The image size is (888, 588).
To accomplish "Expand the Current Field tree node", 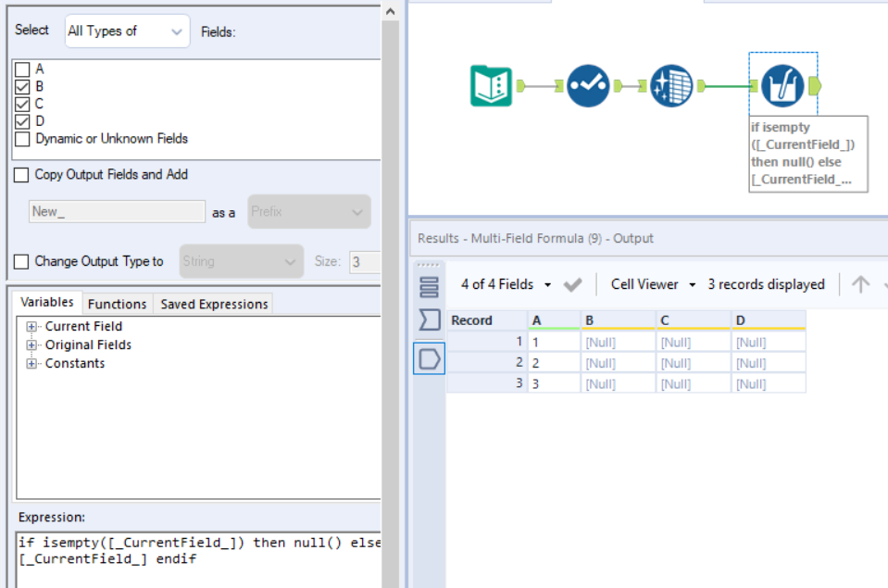I will click(x=31, y=327).
